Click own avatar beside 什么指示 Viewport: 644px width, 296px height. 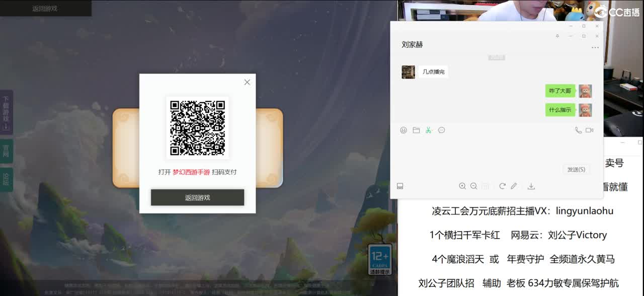click(585, 110)
